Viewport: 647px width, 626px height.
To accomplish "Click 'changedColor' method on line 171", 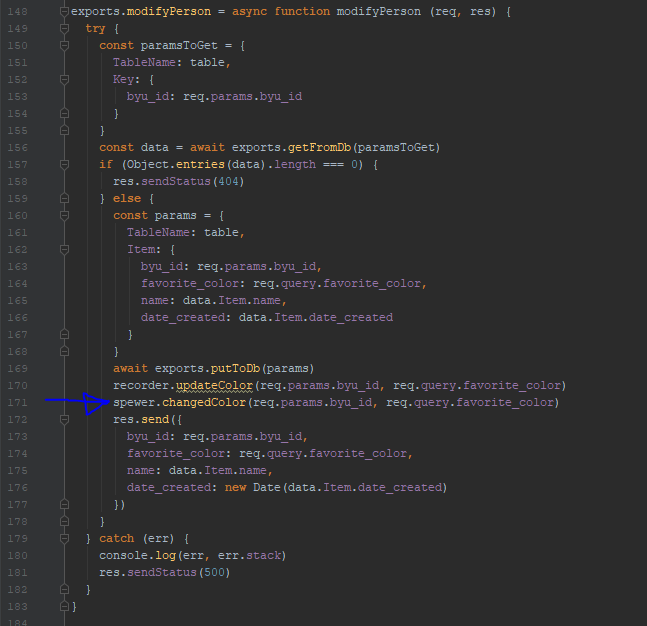I will (x=204, y=402).
